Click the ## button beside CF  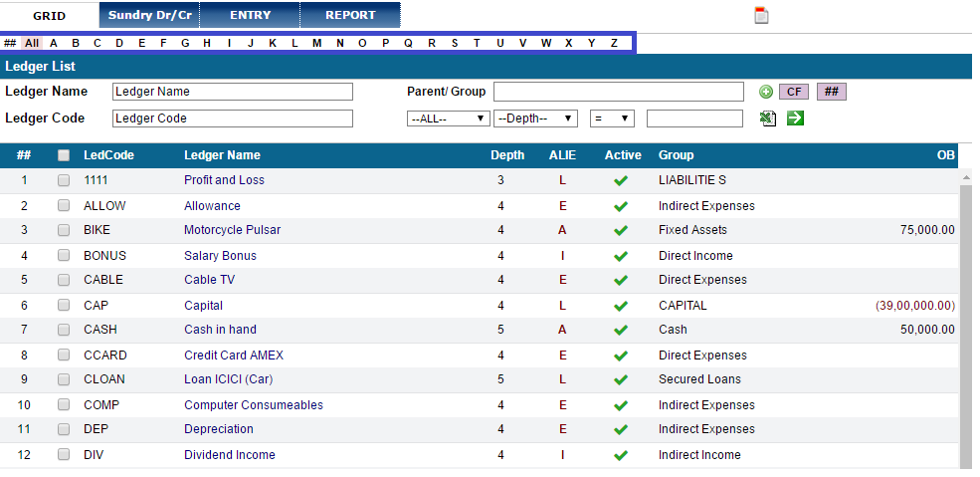(x=831, y=92)
